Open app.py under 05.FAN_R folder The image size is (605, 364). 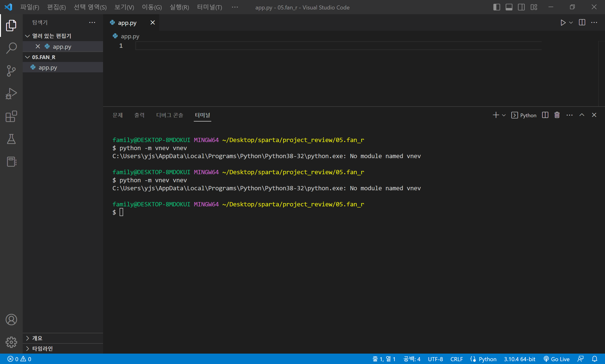coord(63,67)
